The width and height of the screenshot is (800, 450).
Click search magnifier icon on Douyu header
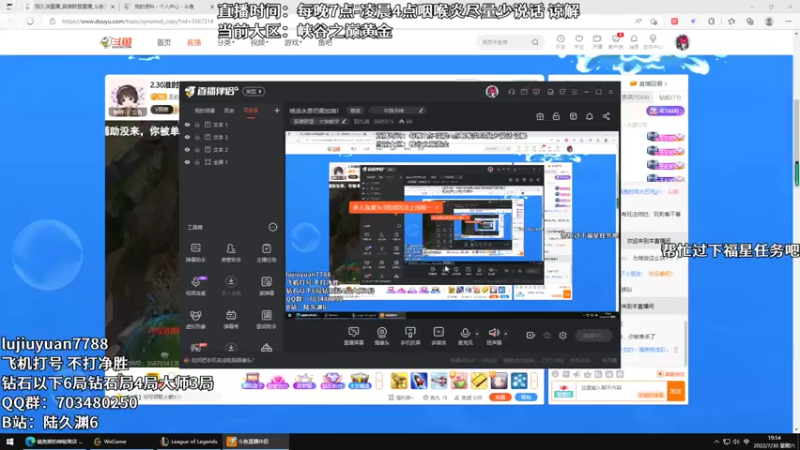[x=535, y=42]
